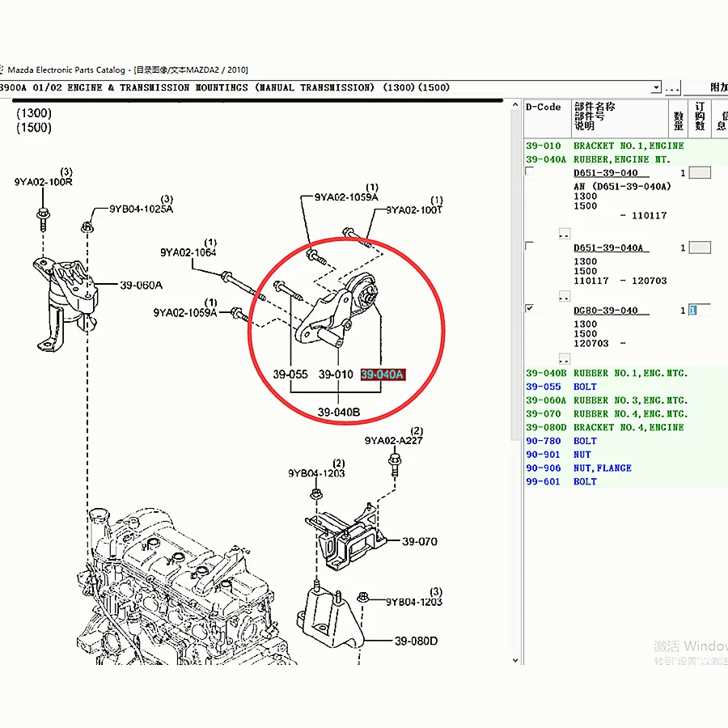Focus the order quantity field for D651-39-040

point(700,173)
